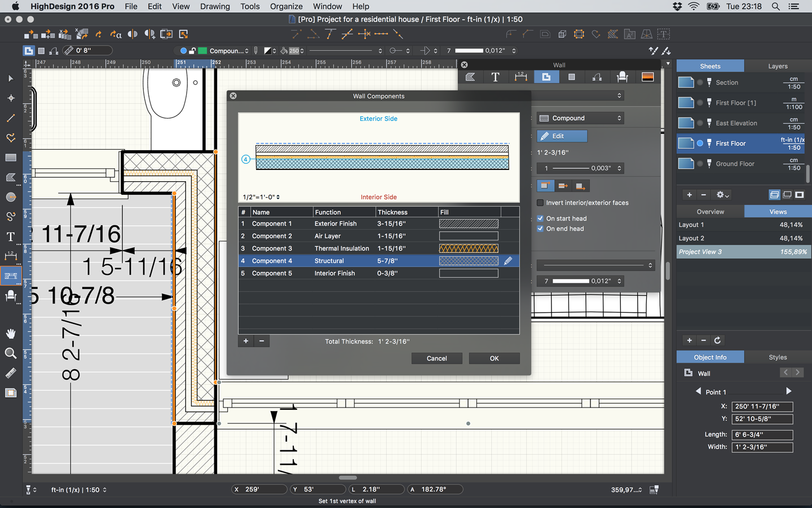Image resolution: width=812 pixels, height=508 pixels.
Task: Click the plus button to add component
Action: (246, 341)
